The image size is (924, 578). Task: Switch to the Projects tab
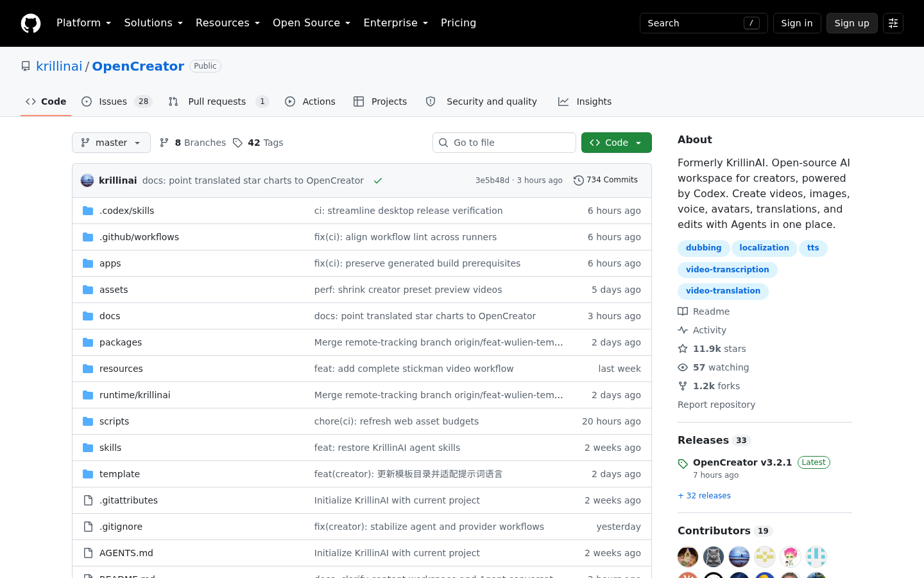381,101
